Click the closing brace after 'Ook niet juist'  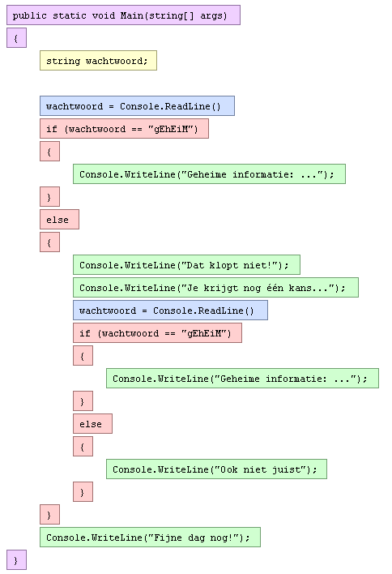pyautogui.click(x=83, y=491)
